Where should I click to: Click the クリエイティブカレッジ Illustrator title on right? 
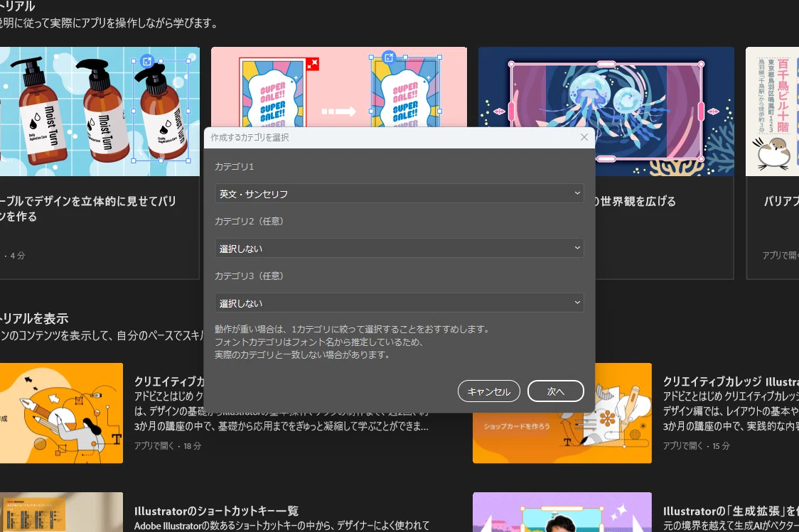731,381
